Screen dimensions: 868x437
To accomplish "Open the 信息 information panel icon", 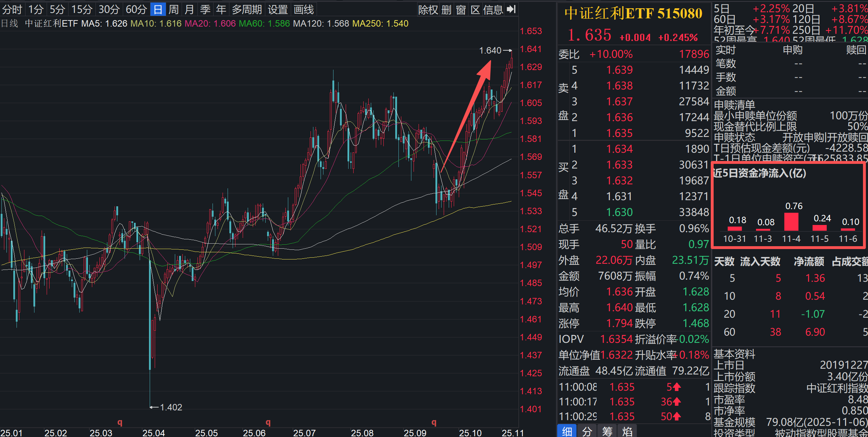I will pyautogui.click(x=494, y=9).
